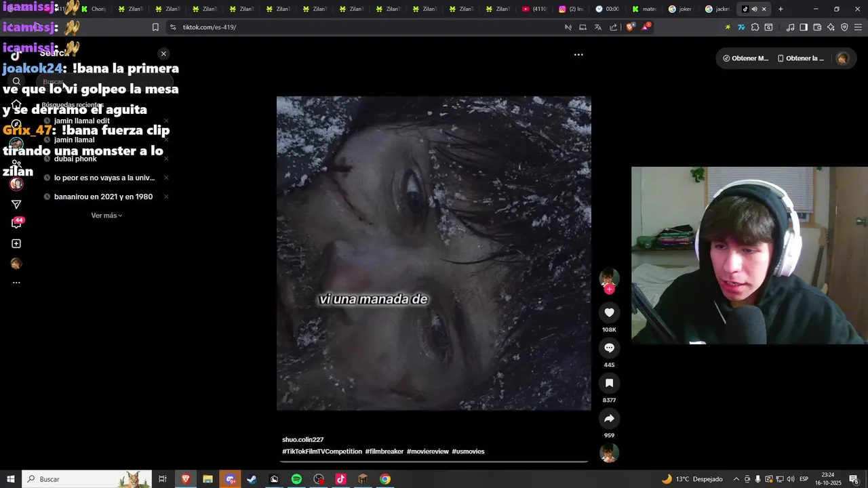Viewport: 868px width, 488px height.
Task: Show hidden system tray icons
Action: coord(736,479)
